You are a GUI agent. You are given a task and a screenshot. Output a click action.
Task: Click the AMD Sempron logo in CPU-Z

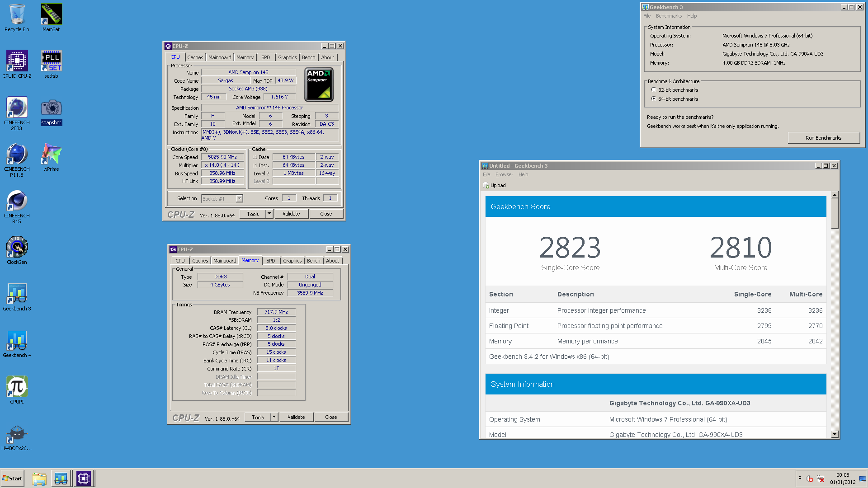tap(319, 84)
